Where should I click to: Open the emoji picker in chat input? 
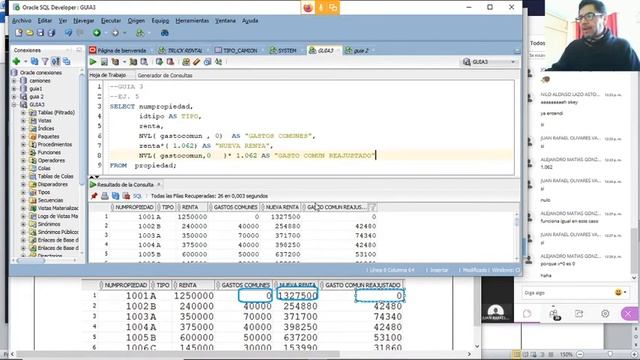pyautogui.click(x=619, y=292)
